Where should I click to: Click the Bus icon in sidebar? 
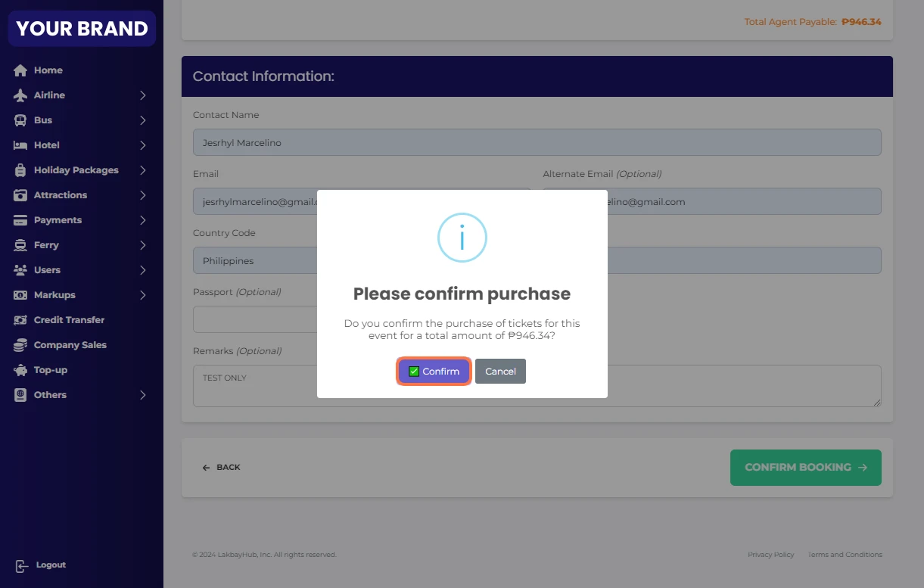pyautogui.click(x=20, y=120)
